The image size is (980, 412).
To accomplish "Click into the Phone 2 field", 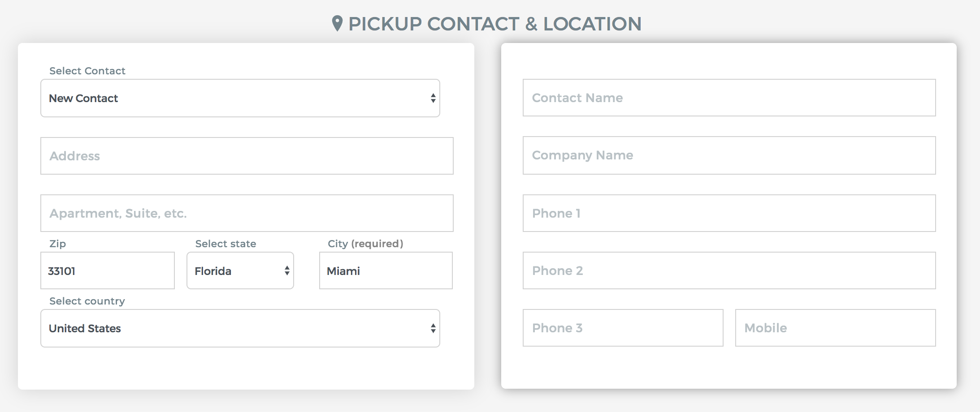I will coord(729,270).
